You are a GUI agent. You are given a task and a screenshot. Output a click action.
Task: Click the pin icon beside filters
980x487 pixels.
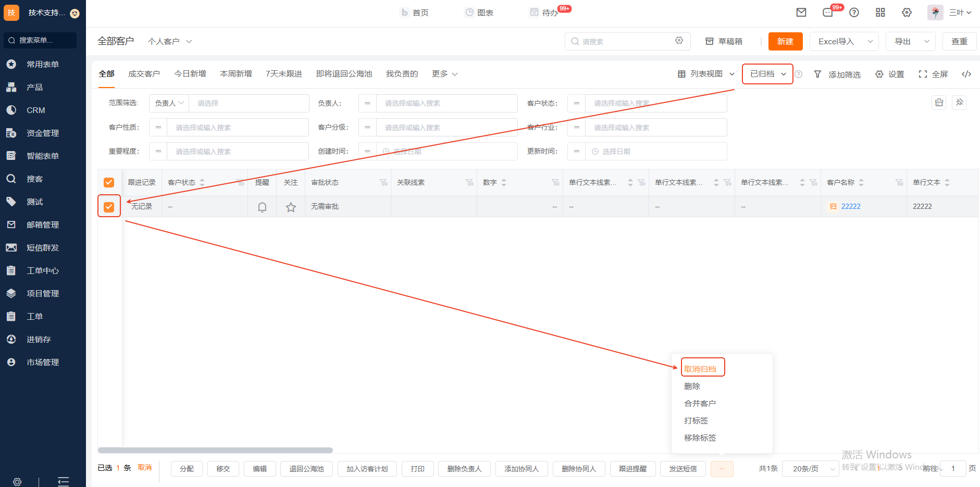pos(959,103)
